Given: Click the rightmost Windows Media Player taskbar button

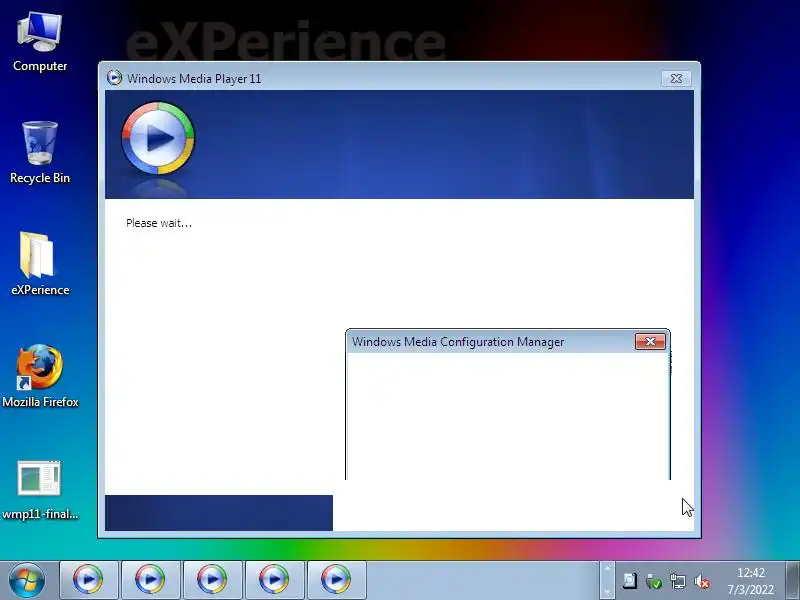Looking at the screenshot, I should pyautogui.click(x=336, y=580).
